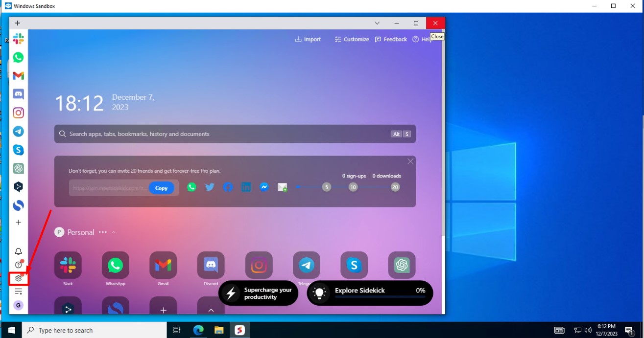Open the Explore Sidekick progress panel
This screenshot has width=644, height=338.
click(370, 293)
